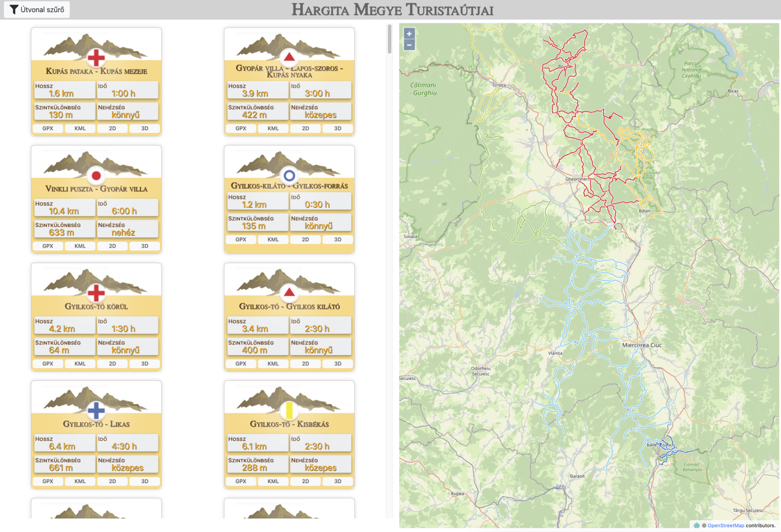Show 3D view of Kupás pataka route

click(144, 128)
